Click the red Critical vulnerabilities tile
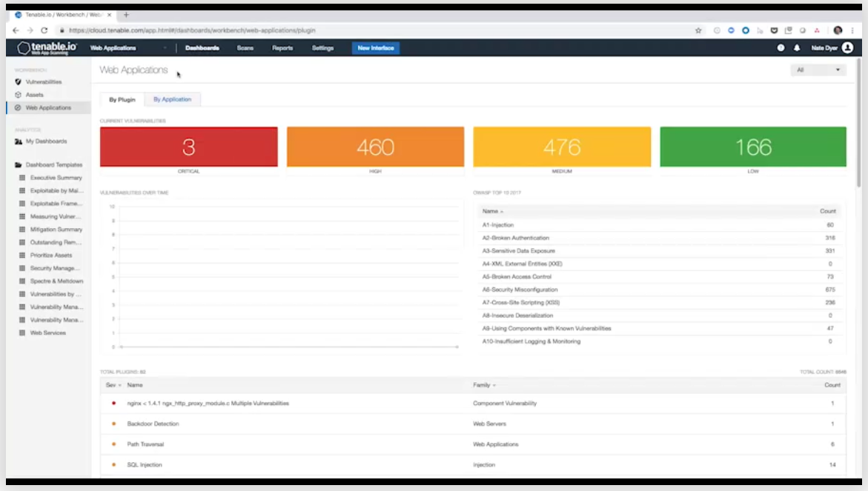 click(x=189, y=147)
